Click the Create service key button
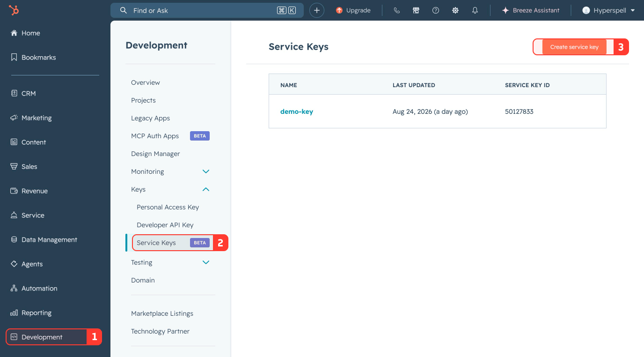This screenshot has width=644, height=357. [574, 47]
